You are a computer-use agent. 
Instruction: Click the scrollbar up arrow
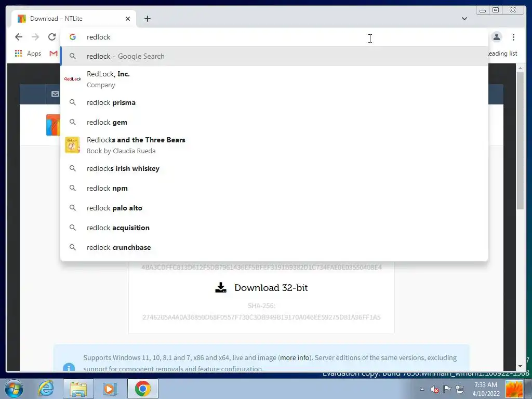point(520,68)
